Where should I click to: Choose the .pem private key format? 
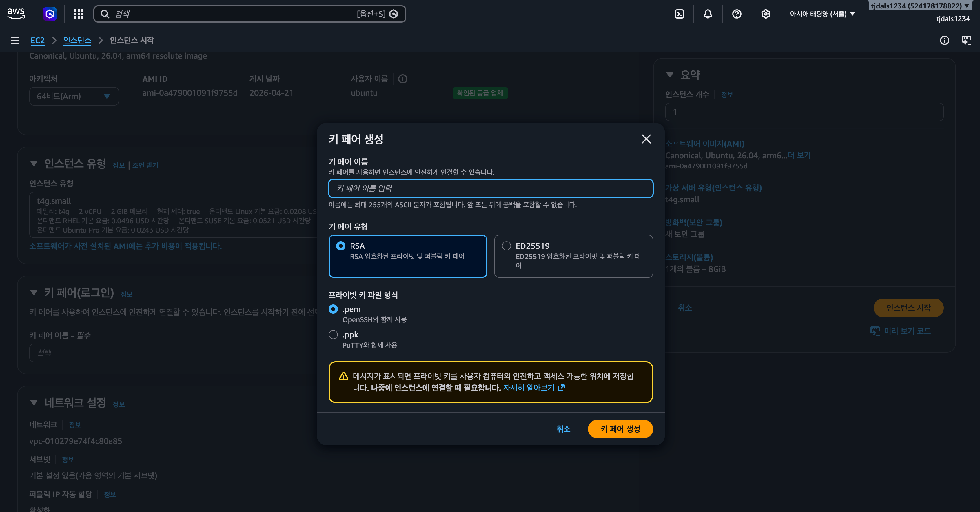[333, 309]
